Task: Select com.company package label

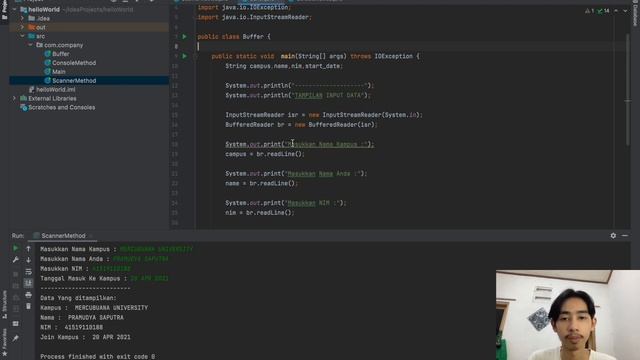Action: 63,45
